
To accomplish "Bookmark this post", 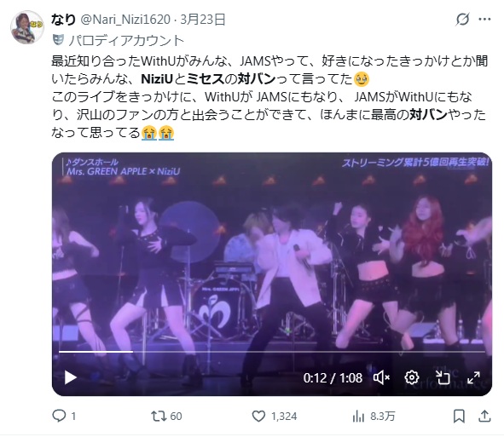I will click(459, 417).
